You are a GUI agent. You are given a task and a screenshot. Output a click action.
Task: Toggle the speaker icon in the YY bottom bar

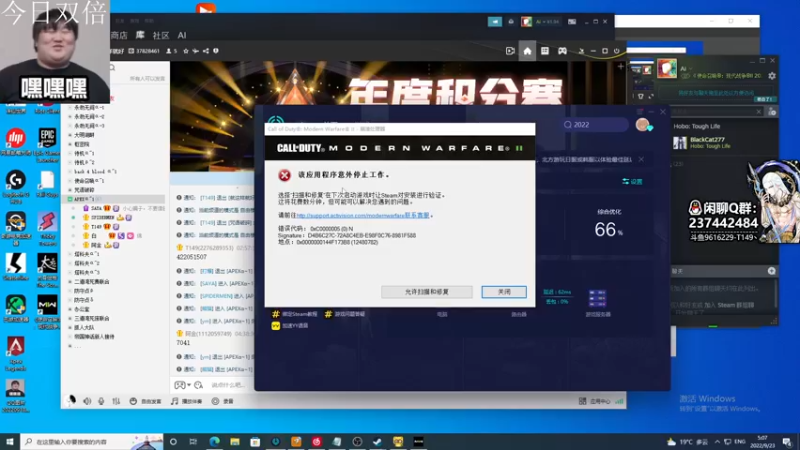click(x=87, y=402)
